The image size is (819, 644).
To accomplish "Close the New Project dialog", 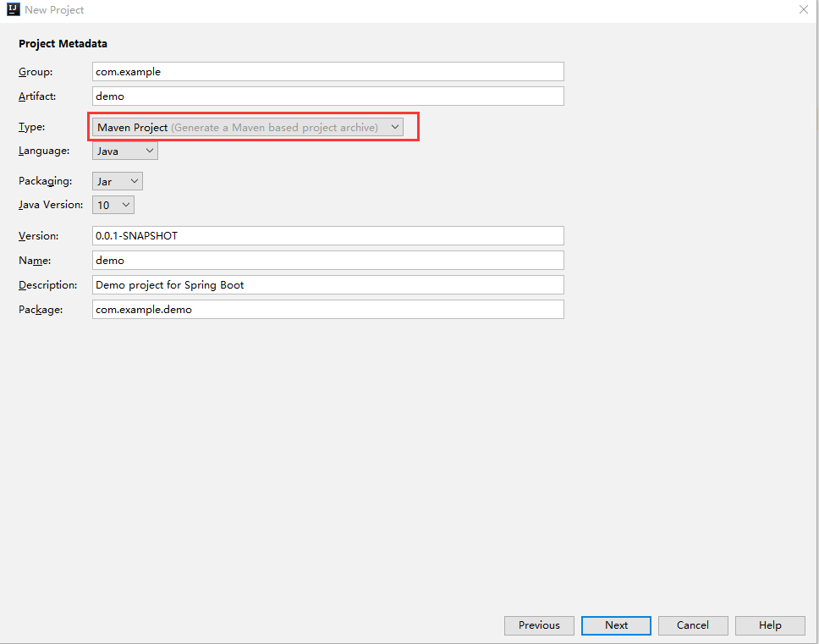I will pyautogui.click(x=803, y=9).
